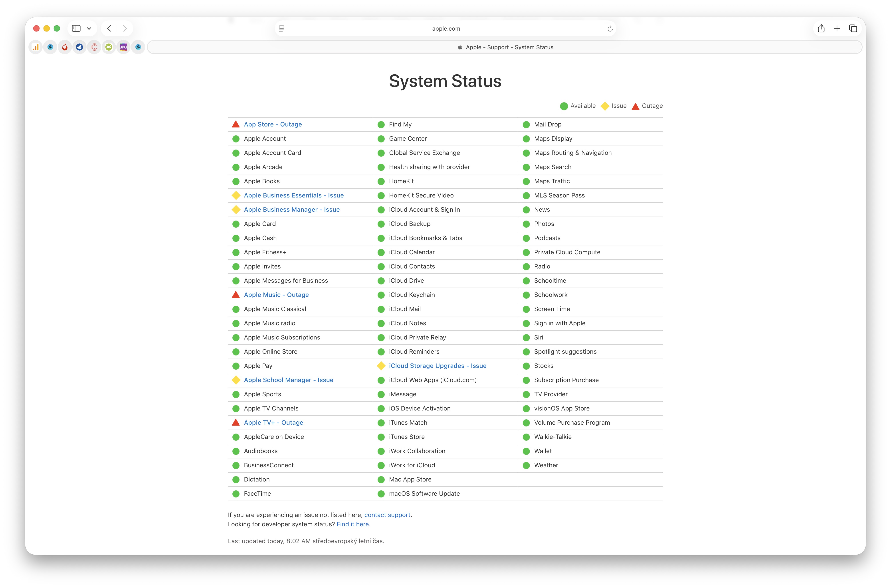Image resolution: width=891 pixels, height=588 pixels.
Task: Click the red triangle beside Apple TV+ Outage
Action: [x=236, y=423]
